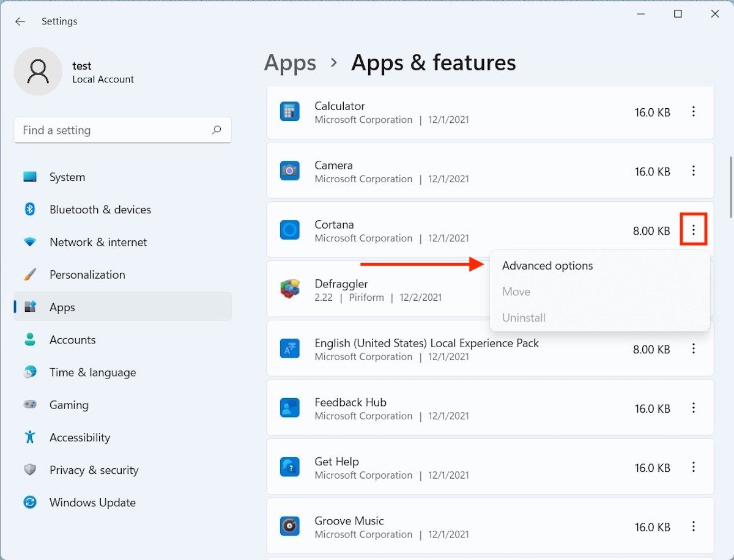Viewport: 734px width, 560px height.
Task: Open more options for Groove Music
Action: (694, 527)
